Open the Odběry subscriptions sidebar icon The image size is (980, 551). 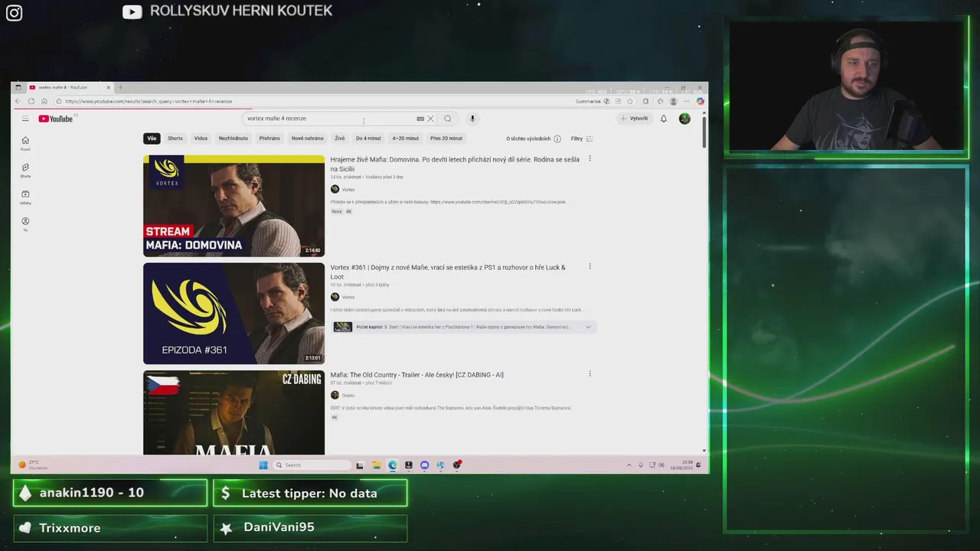pos(25,197)
